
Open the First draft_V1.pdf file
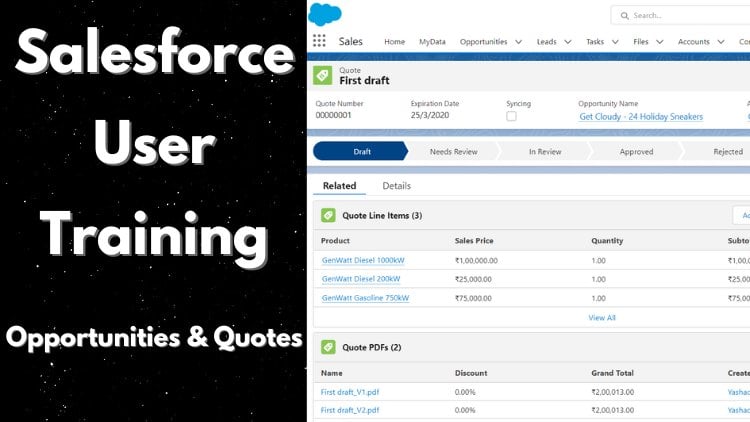click(349, 393)
